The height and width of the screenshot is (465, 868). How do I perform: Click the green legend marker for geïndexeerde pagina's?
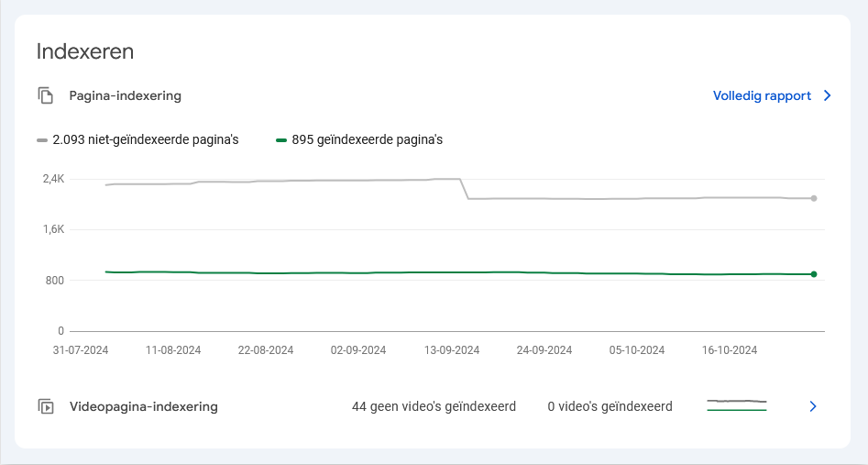pyautogui.click(x=281, y=140)
